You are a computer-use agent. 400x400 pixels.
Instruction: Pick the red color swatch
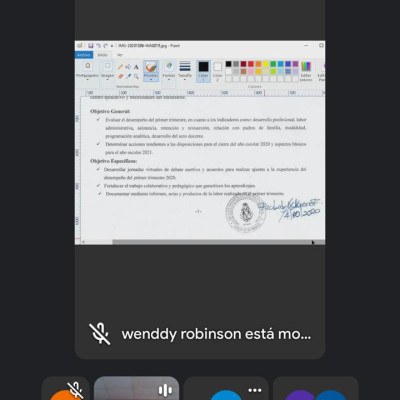(x=251, y=64)
